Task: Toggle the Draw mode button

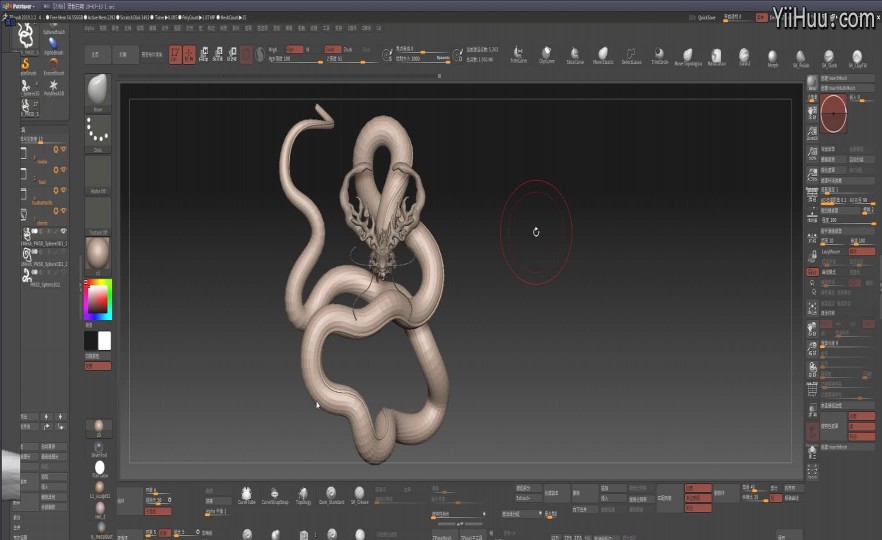Action: click(189, 55)
